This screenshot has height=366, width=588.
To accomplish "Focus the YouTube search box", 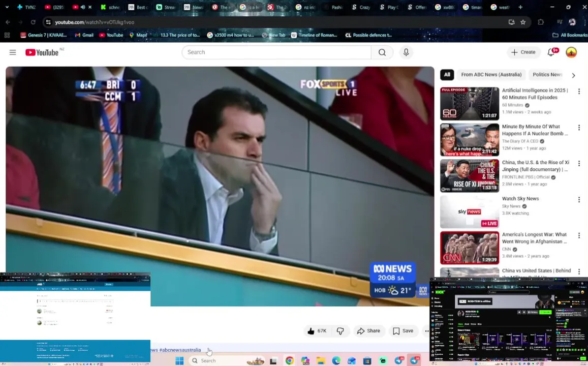I will (276, 52).
